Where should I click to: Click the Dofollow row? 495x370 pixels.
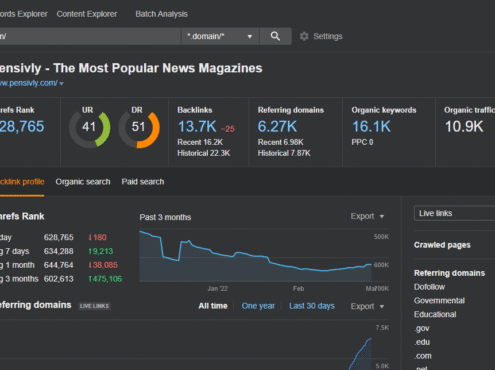(429, 287)
